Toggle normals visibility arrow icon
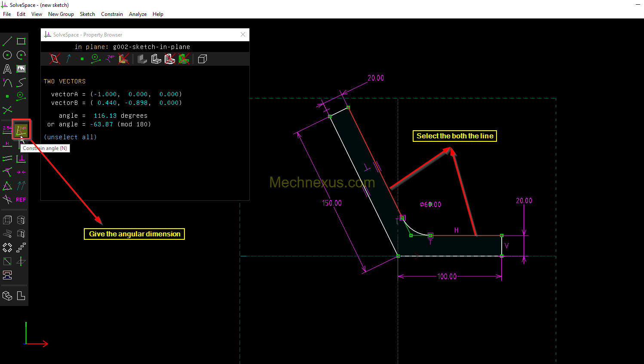The width and height of the screenshot is (644, 364). pos(68,59)
